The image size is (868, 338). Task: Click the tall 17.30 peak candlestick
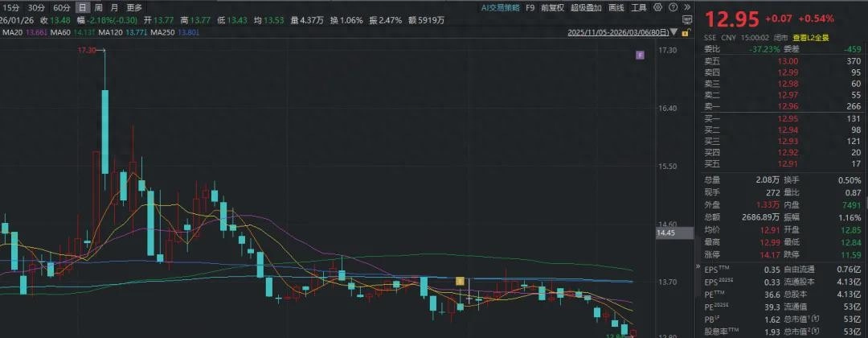click(104, 130)
